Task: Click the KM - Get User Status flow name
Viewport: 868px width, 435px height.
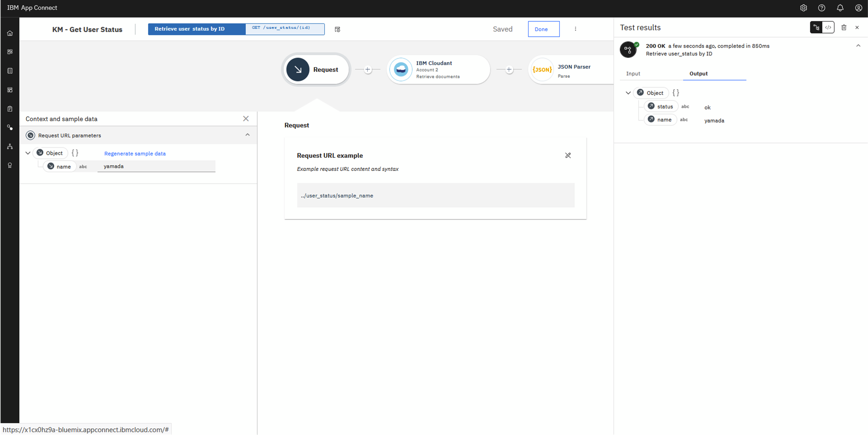Action: 87,29
